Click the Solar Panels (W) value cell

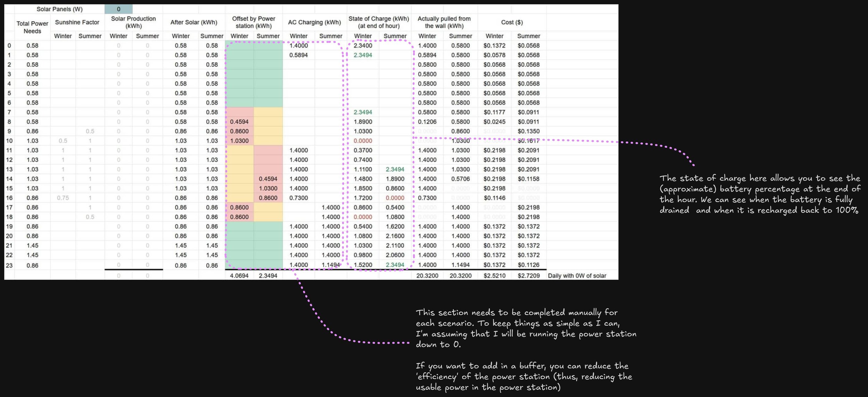coord(118,9)
